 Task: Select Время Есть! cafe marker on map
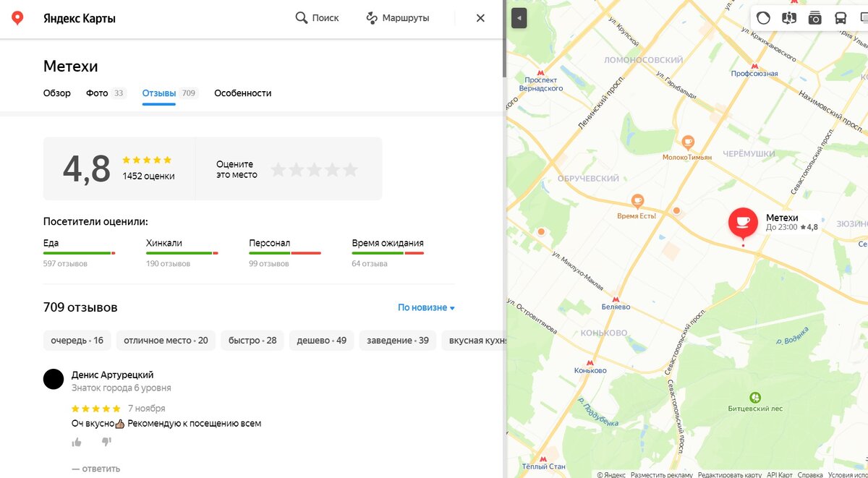point(637,200)
